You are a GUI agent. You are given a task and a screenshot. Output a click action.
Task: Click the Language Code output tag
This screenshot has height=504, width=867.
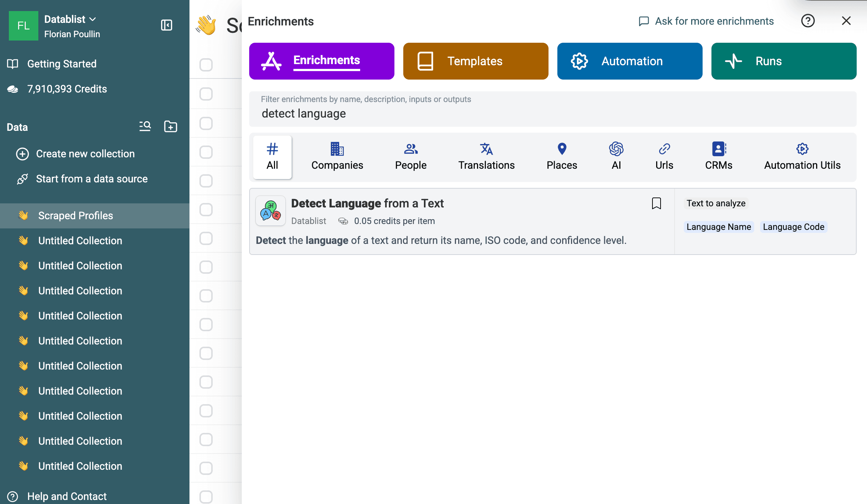click(794, 227)
